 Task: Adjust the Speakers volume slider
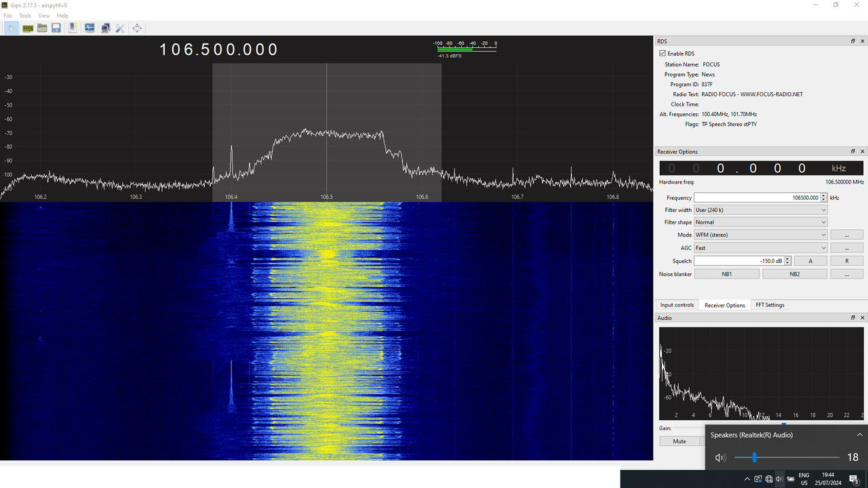(787, 457)
